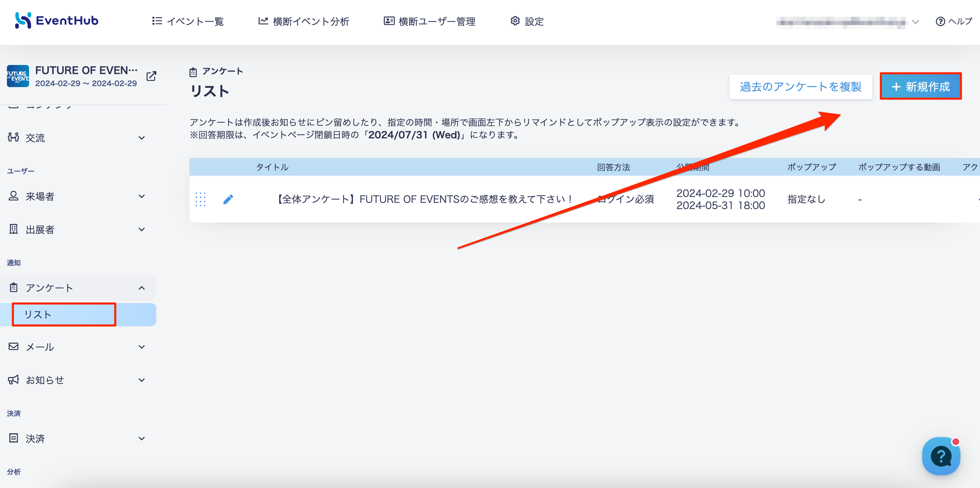
Task: Click the ポップアップする動画 column header
Action: tap(899, 167)
